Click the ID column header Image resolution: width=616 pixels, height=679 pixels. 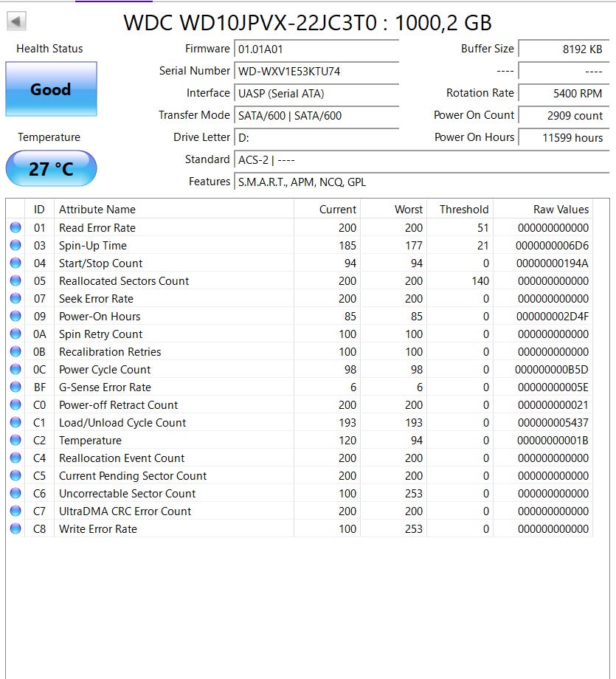39,209
